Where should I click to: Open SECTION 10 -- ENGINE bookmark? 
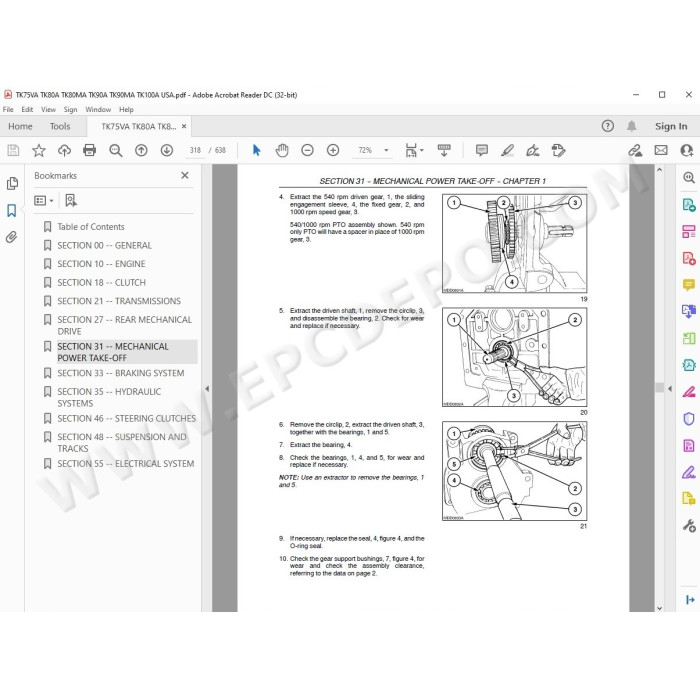point(101,264)
